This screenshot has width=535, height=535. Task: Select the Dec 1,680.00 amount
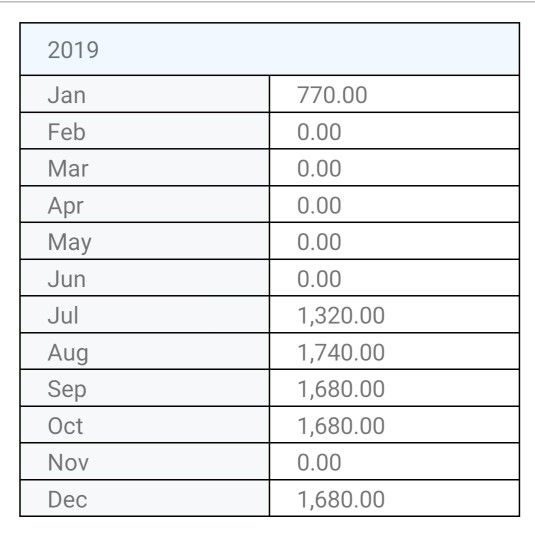pyautogui.click(x=341, y=500)
